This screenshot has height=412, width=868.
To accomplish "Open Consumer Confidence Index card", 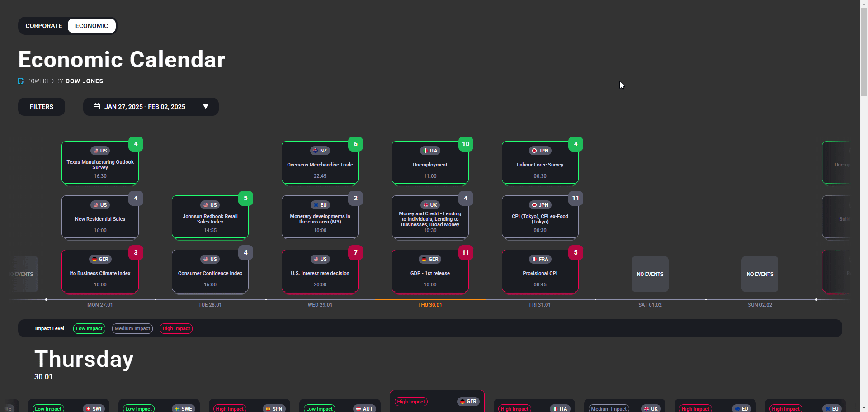I will pos(210,271).
